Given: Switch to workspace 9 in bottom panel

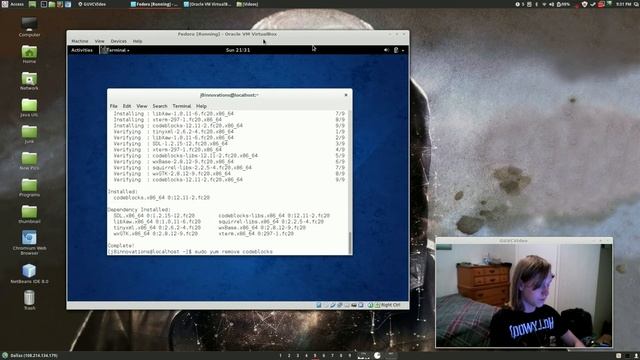Looking at the screenshot, I should click(350, 356).
